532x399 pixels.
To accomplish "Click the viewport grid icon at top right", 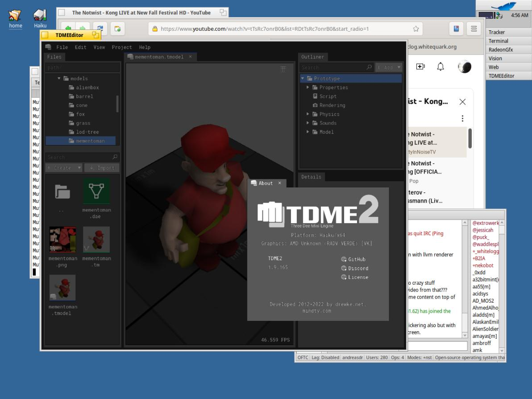I will point(283,69).
